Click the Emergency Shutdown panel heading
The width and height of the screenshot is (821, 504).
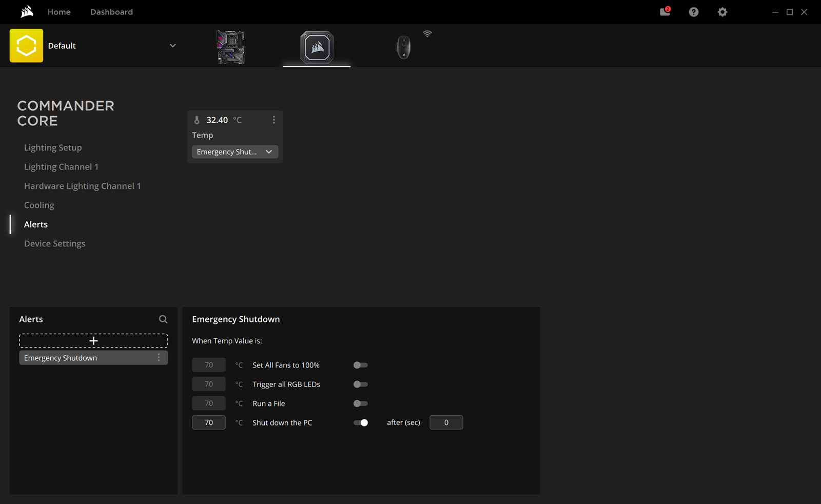point(236,319)
